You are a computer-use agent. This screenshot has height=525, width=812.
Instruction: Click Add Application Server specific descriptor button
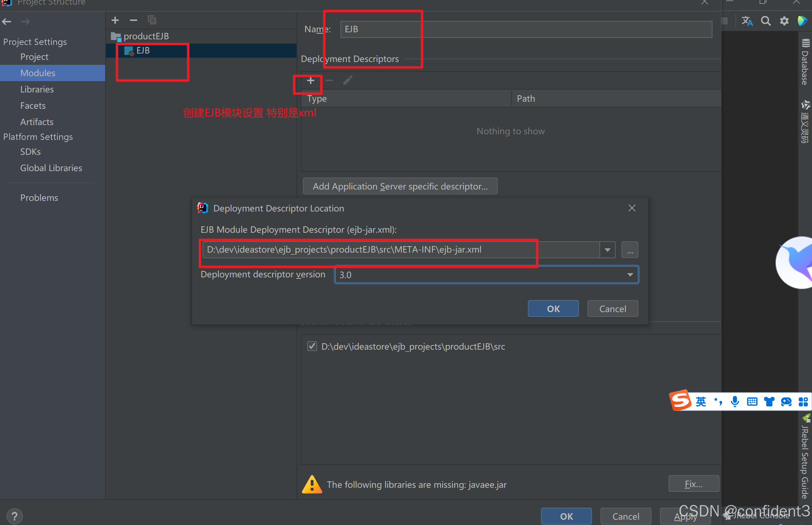tap(400, 186)
